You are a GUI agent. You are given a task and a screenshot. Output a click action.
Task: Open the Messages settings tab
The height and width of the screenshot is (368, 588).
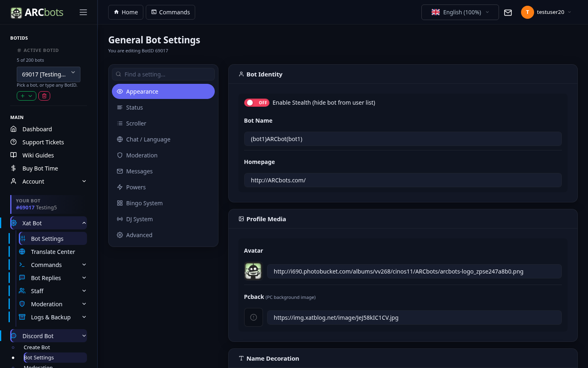click(163, 171)
